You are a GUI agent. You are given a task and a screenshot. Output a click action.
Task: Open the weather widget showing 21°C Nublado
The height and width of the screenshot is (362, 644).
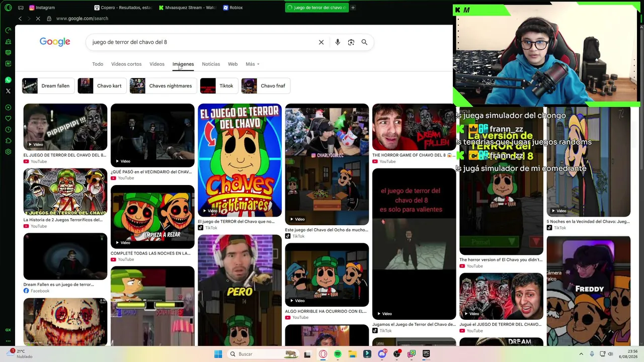20,354
